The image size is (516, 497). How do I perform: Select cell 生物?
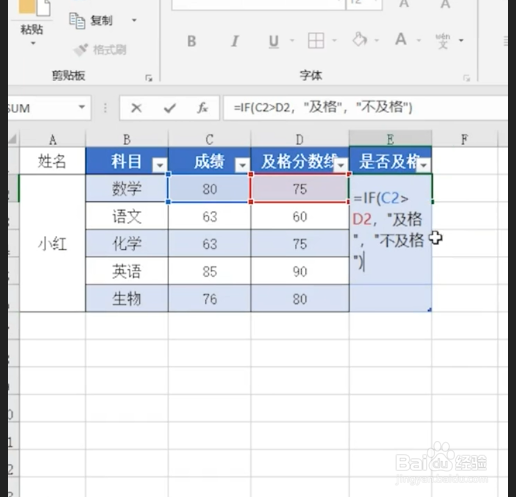point(127,299)
